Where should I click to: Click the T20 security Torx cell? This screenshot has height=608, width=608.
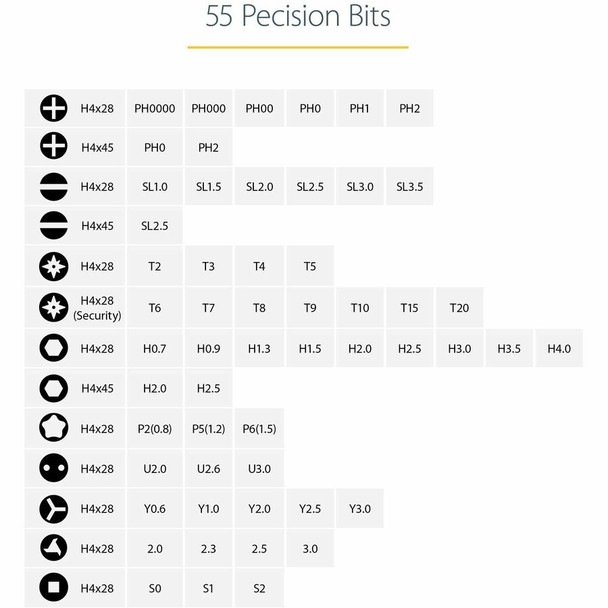pyautogui.click(x=459, y=308)
